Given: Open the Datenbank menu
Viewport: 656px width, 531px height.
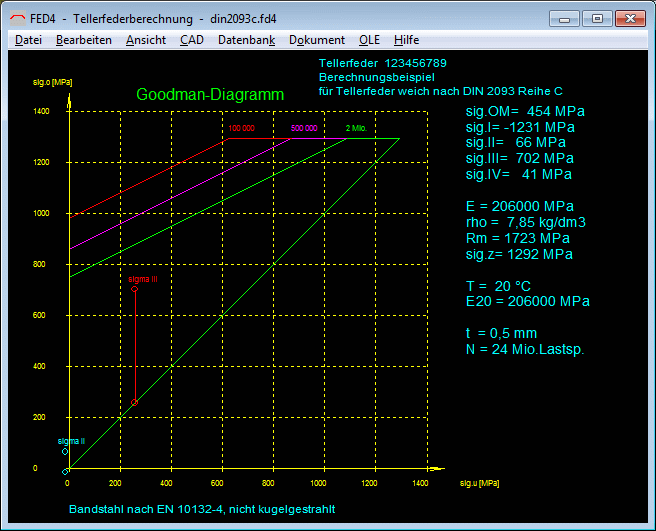Looking at the screenshot, I should [246, 40].
